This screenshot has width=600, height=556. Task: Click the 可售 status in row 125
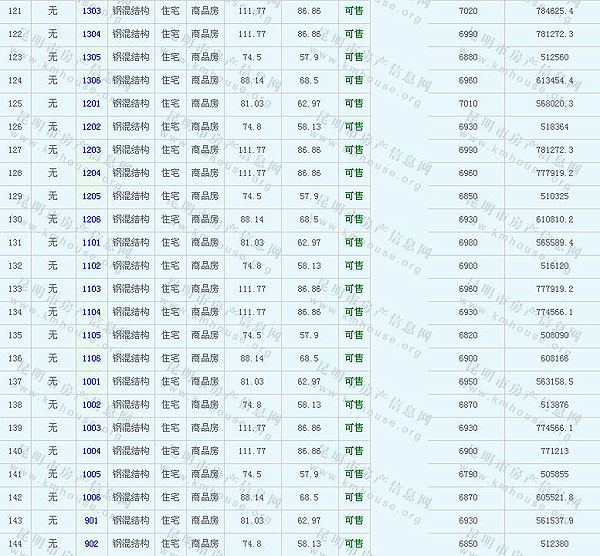(353, 104)
